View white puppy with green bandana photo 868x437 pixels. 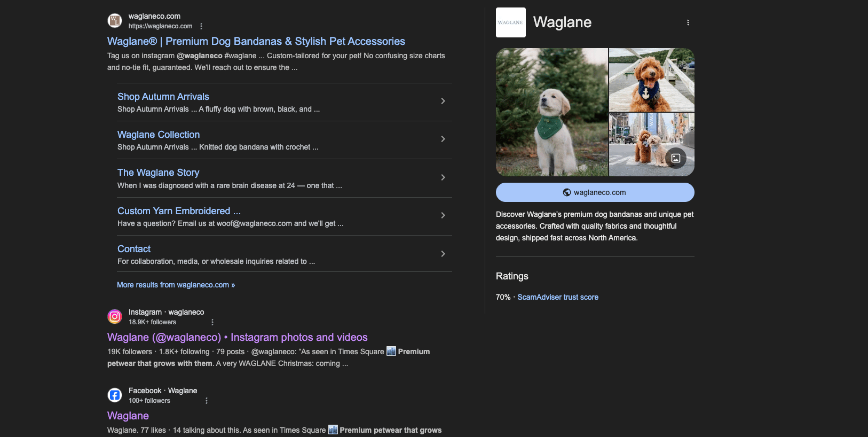(552, 112)
